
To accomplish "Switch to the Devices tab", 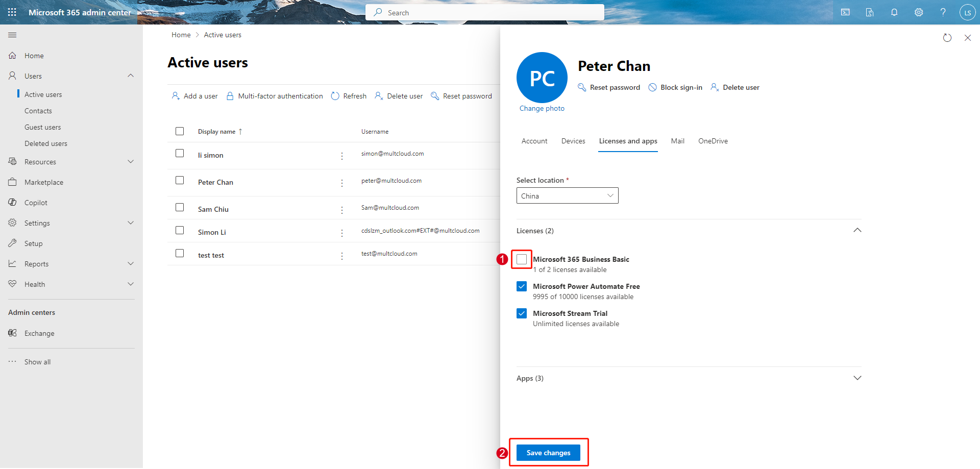I will 573,141.
